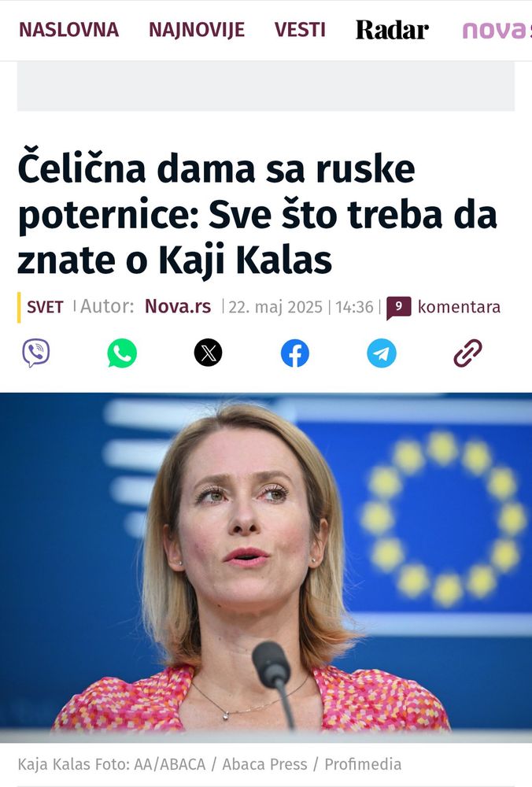Open author Nova.rs link

[178, 306]
